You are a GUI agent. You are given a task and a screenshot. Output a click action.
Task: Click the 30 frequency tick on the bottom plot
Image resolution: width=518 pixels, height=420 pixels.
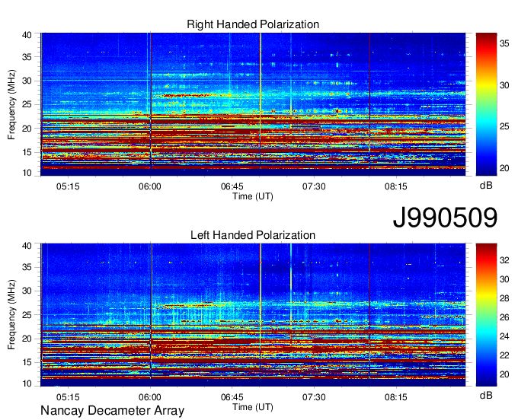click(x=27, y=291)
